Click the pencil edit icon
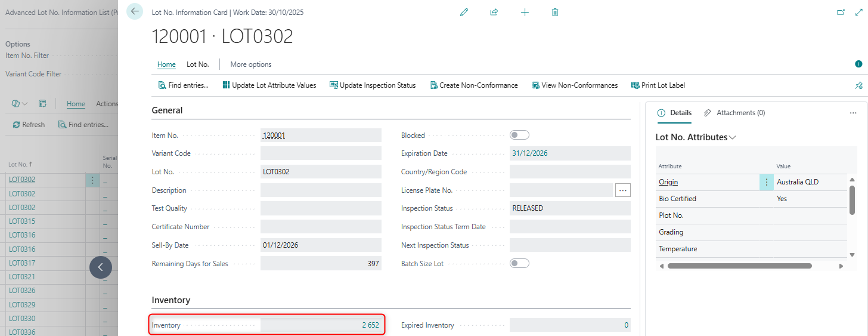Image resolution: width=868 pixels, height=336 pixels. (464, 12)
